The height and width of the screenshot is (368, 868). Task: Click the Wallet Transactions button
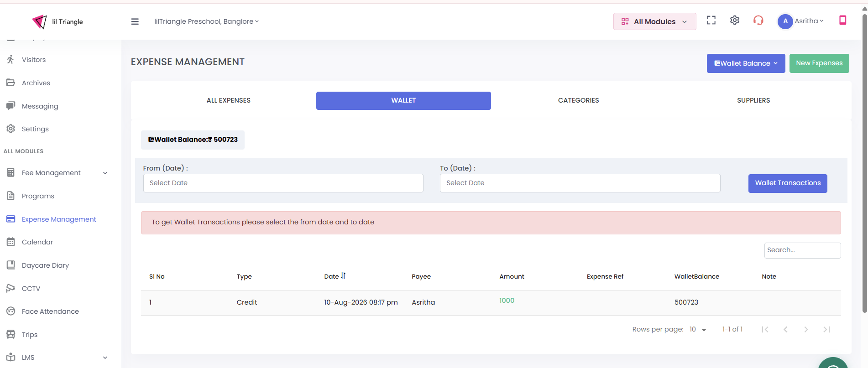pos(788,183)
